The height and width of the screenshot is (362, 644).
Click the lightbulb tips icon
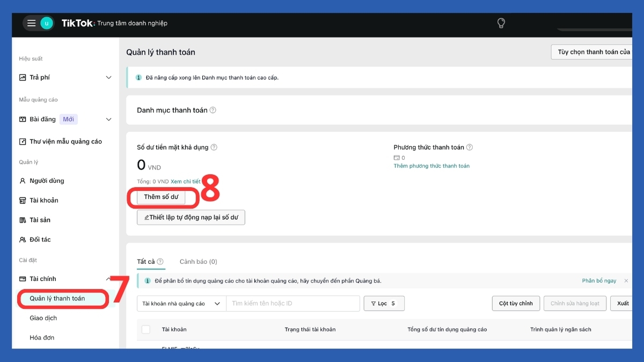click(501, 23)
